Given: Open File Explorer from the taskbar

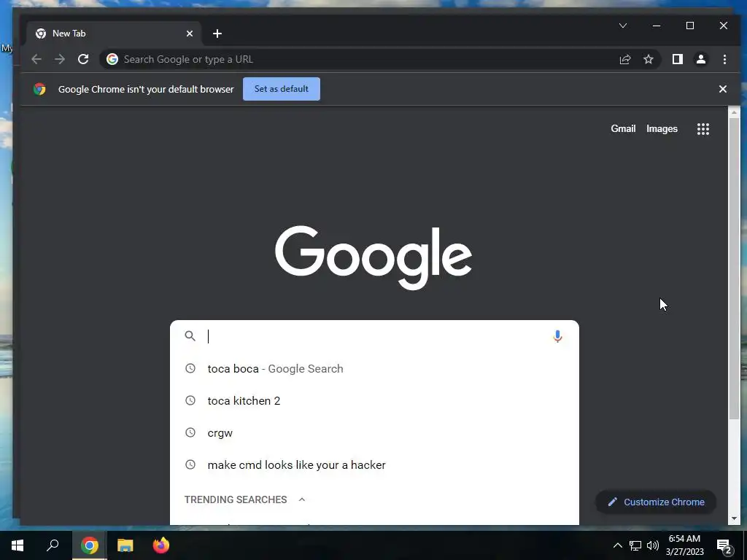Looking at the screenshot, I should tap(125, 545).
